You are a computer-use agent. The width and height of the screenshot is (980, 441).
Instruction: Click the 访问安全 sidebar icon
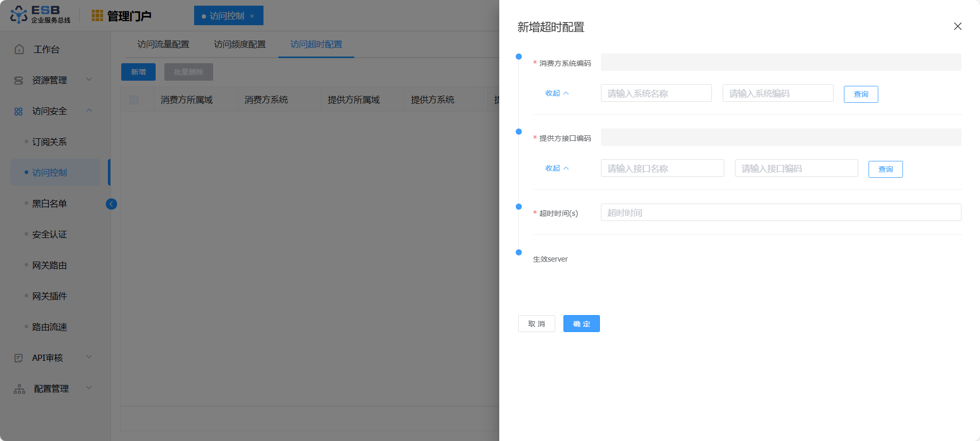coord(18,111)
